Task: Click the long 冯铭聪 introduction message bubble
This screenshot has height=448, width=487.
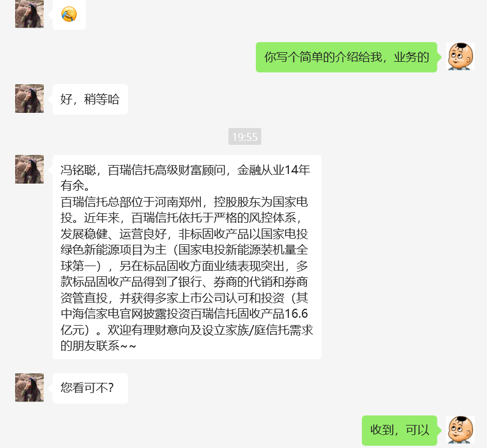Action: [187, 257]
